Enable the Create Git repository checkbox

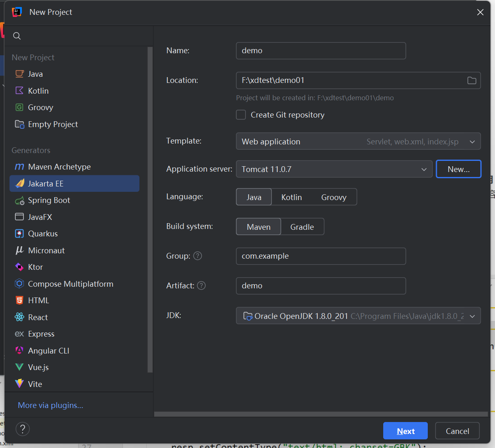[241, 115]
